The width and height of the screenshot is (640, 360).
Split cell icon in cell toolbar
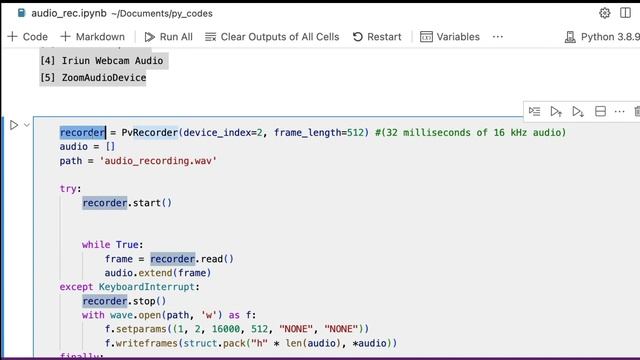pos(600,111)
